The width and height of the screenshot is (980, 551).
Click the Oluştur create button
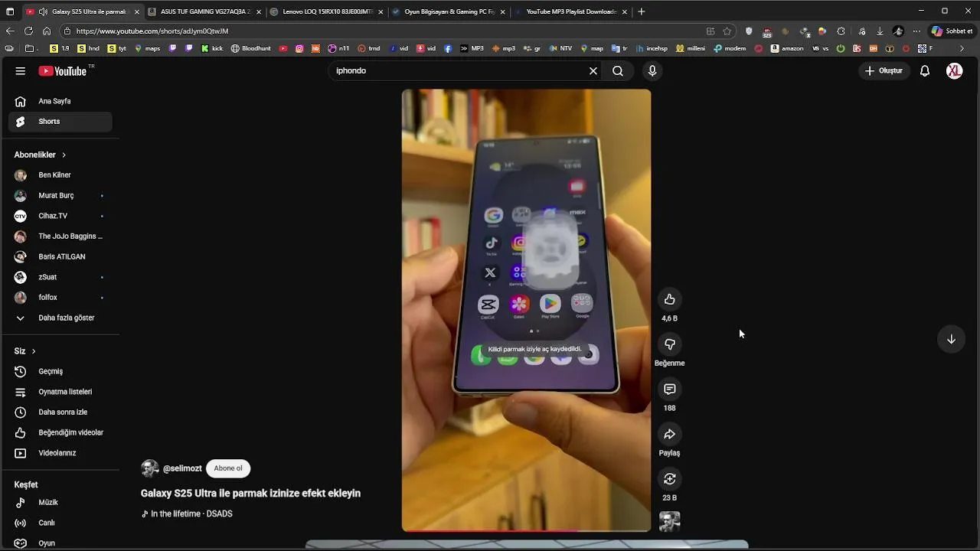(x=884, y=71)
